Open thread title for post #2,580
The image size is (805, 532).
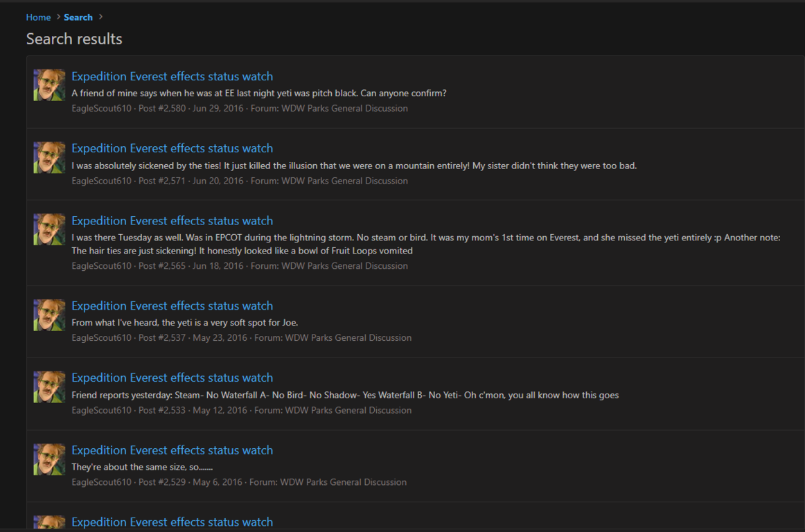click(172, 76)
